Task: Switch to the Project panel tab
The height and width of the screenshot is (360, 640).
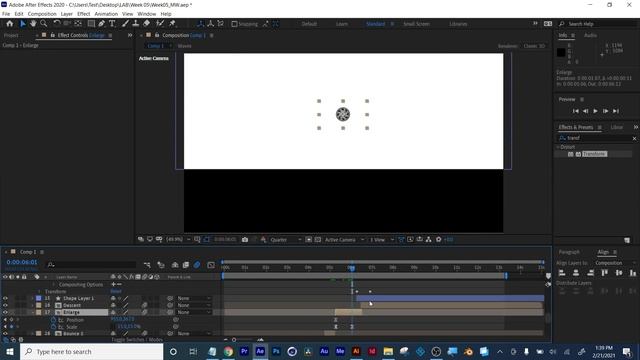Action: pos(11,36)
